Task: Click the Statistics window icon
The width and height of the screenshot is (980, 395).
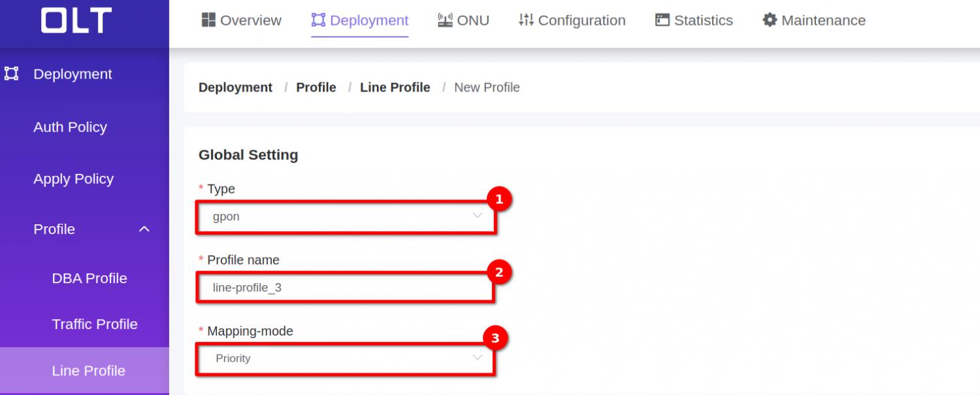Action: [x=662, y=20]
